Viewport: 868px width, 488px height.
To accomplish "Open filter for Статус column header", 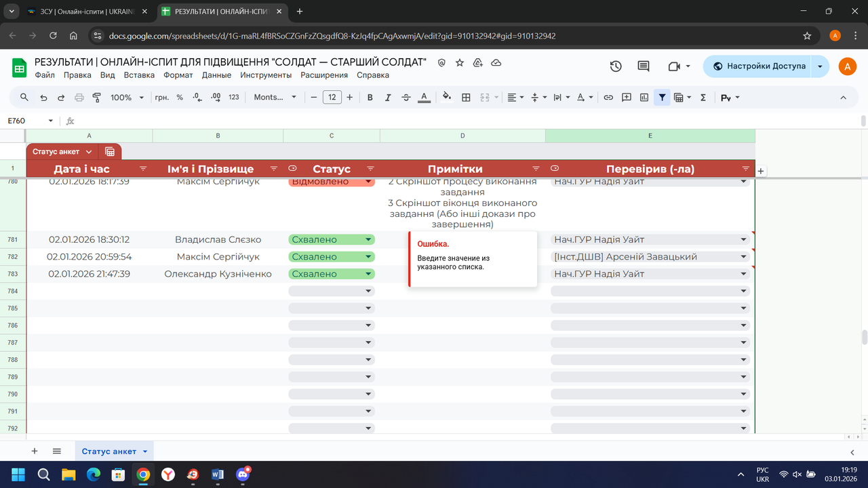I will click(x=370, y=168).
